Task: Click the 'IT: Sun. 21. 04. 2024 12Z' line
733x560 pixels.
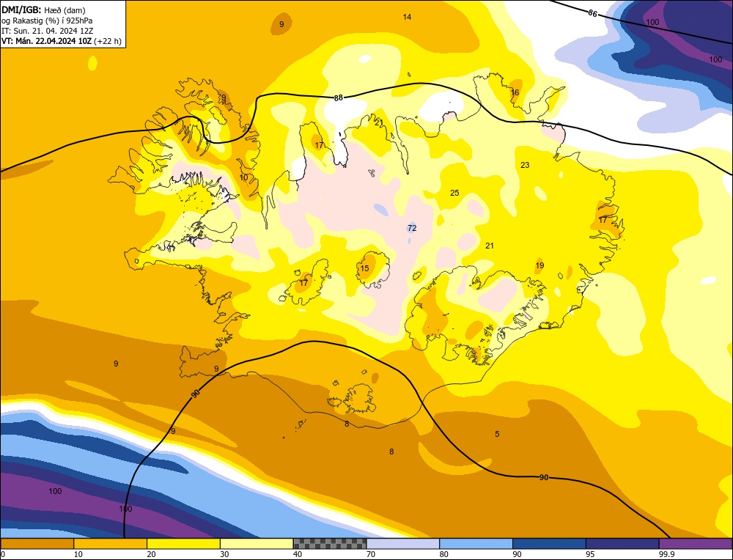Action: click(47, 31)
